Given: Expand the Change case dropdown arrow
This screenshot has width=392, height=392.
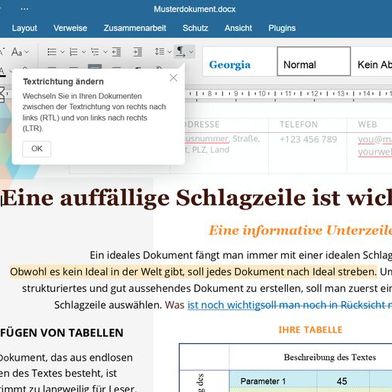Looking at the screenshot, I should point(27,52).
